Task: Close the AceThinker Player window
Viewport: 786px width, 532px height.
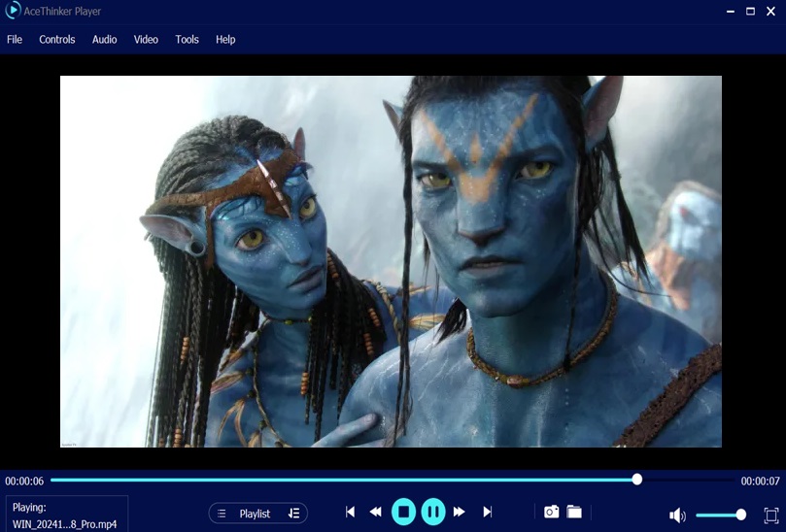Action: 771,11
